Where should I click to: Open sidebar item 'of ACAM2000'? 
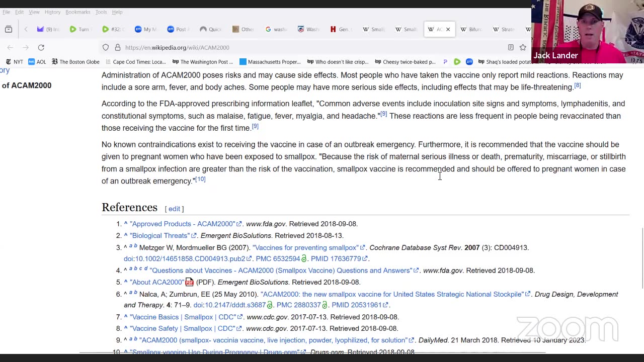pyautogui.click(x=26, y=85)
